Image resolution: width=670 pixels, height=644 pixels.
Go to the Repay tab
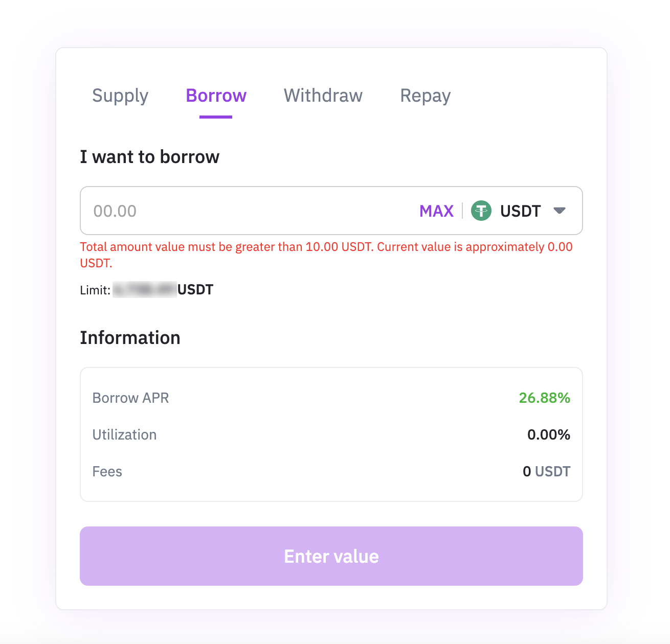pyautogui.click(x=426, y=96)
